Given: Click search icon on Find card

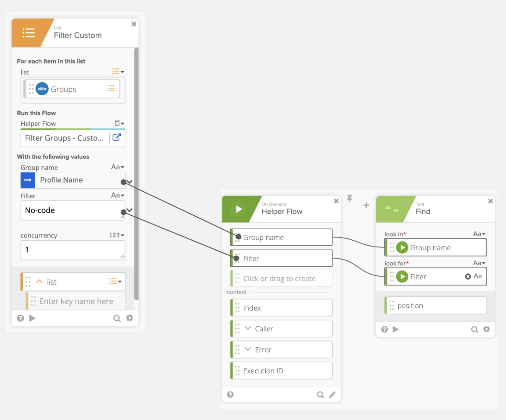Looking at the screenshot, I should click(x=475, y=329).
